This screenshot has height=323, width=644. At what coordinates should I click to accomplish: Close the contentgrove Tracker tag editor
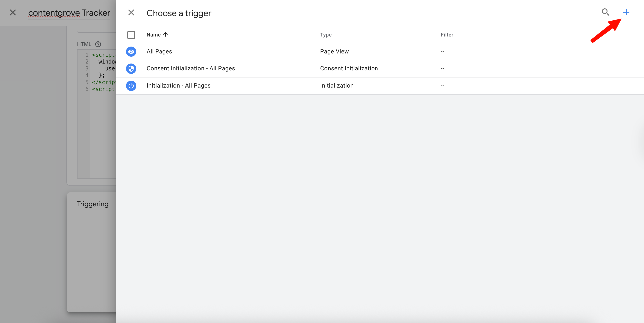pos(13,12)
